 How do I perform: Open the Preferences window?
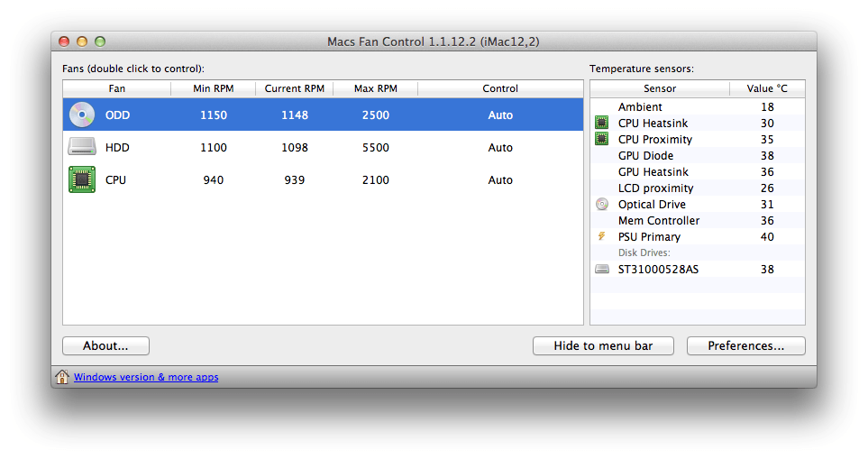pos(745,345)
